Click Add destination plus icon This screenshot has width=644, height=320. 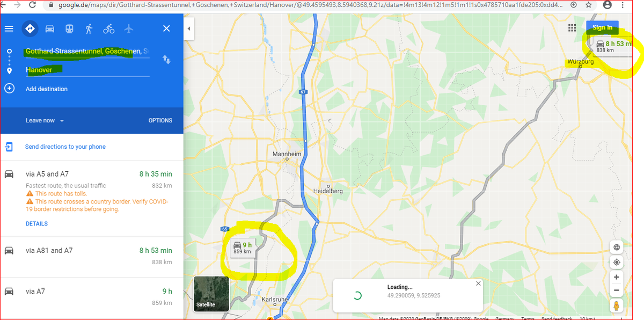click(x=9, y=89)
